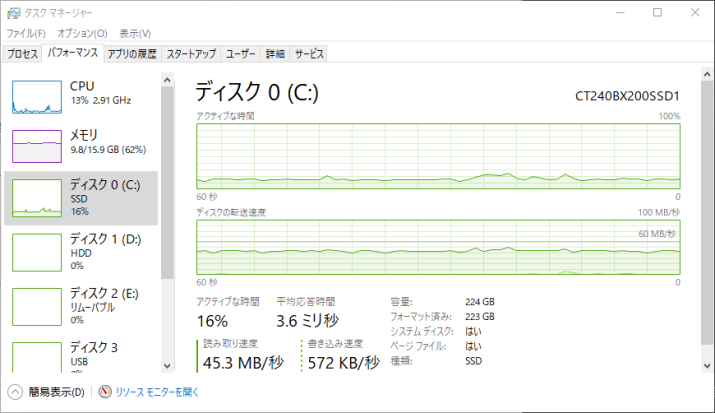Image resolution: width=715 pixels, height=413 pixels.
Task: Open the サービス tab
Action: click(x=309, y=54)
